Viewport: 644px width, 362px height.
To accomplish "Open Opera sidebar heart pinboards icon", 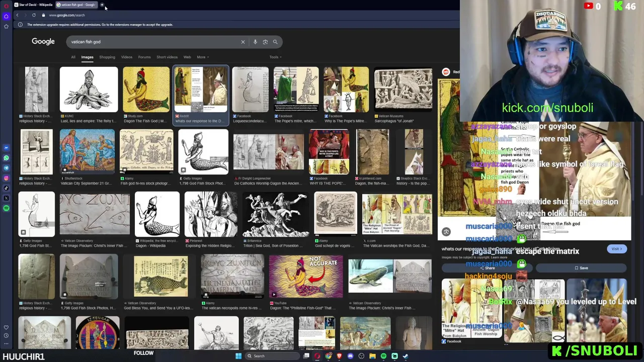I will pos(6,327).
